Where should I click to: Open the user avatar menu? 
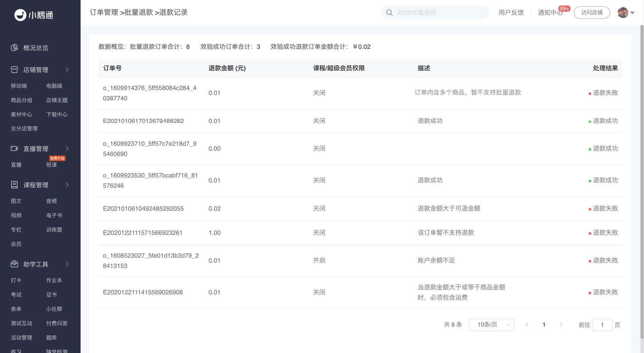tap(623, 13)
